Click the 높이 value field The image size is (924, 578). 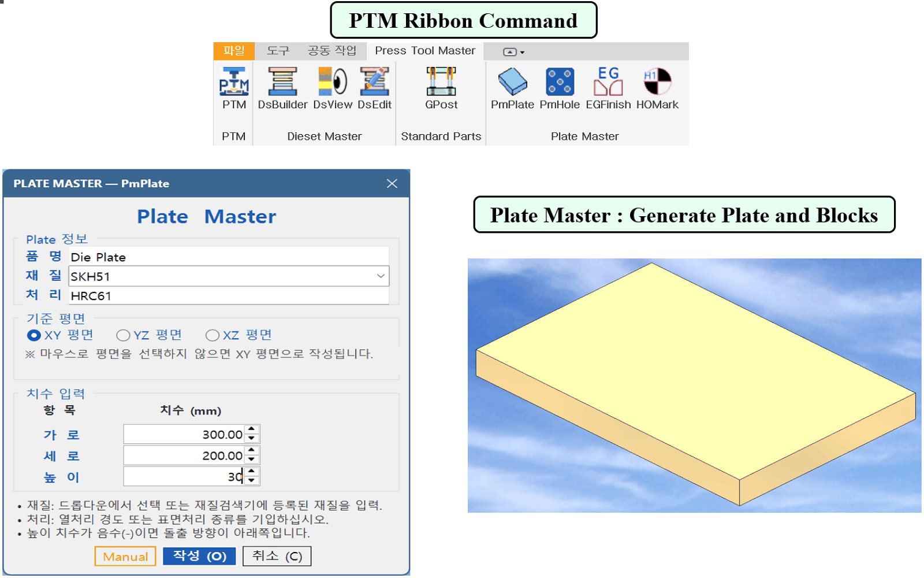[184, 476]
